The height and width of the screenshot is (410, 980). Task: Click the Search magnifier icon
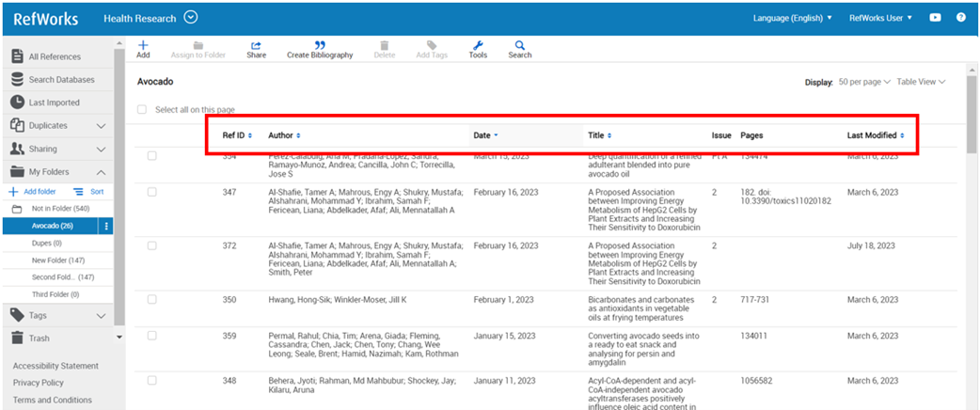[x=520, y=46]
